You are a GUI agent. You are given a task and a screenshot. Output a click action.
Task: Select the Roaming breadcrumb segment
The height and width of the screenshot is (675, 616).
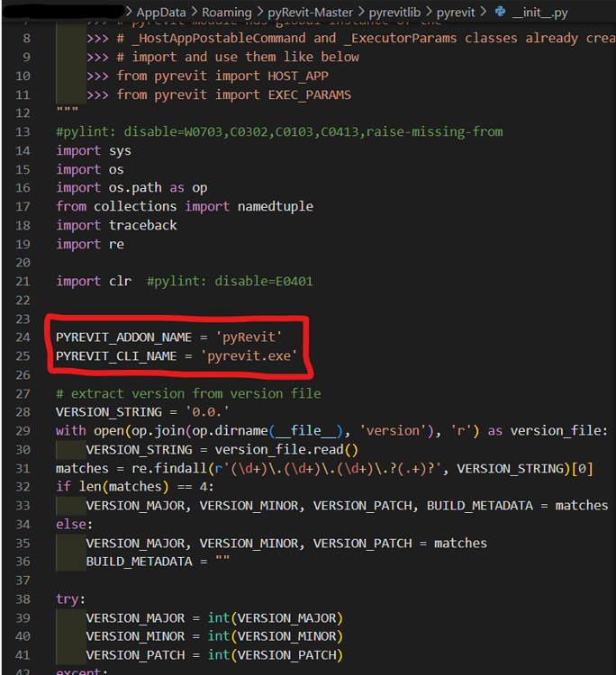point(227,12)
